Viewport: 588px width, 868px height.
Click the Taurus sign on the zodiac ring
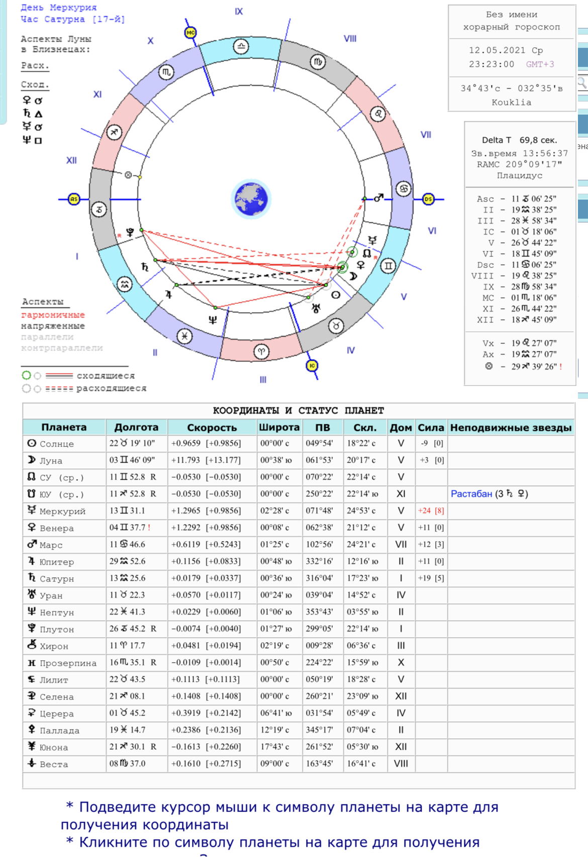(x=336, y=326)
